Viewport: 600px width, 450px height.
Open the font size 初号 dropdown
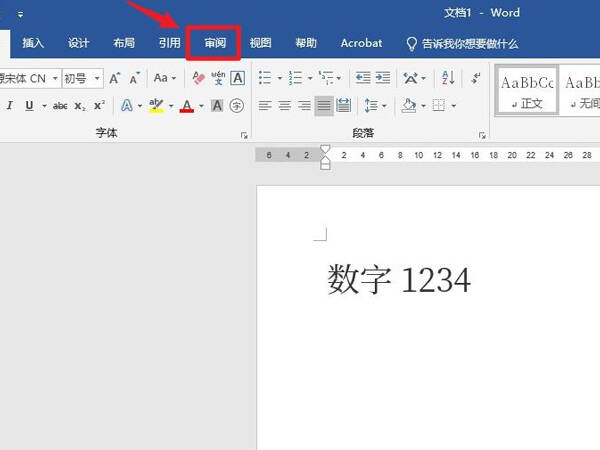[97, 78]
